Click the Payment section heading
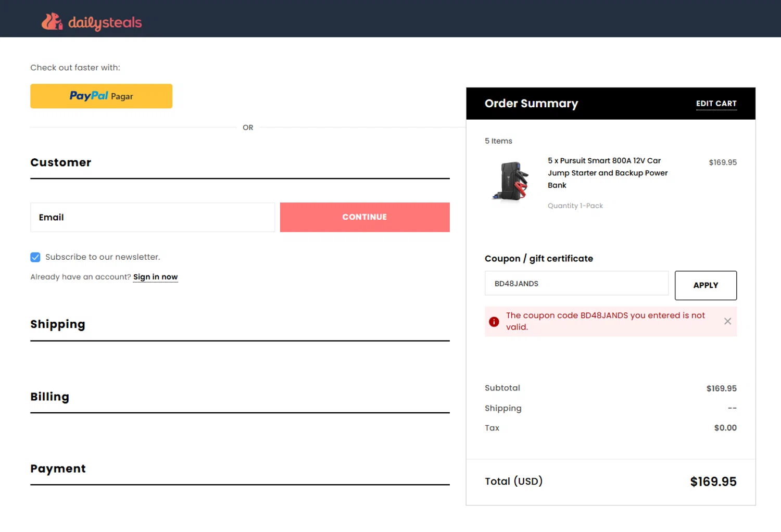Viewport: 781px width, 532px height. point(58,468)
